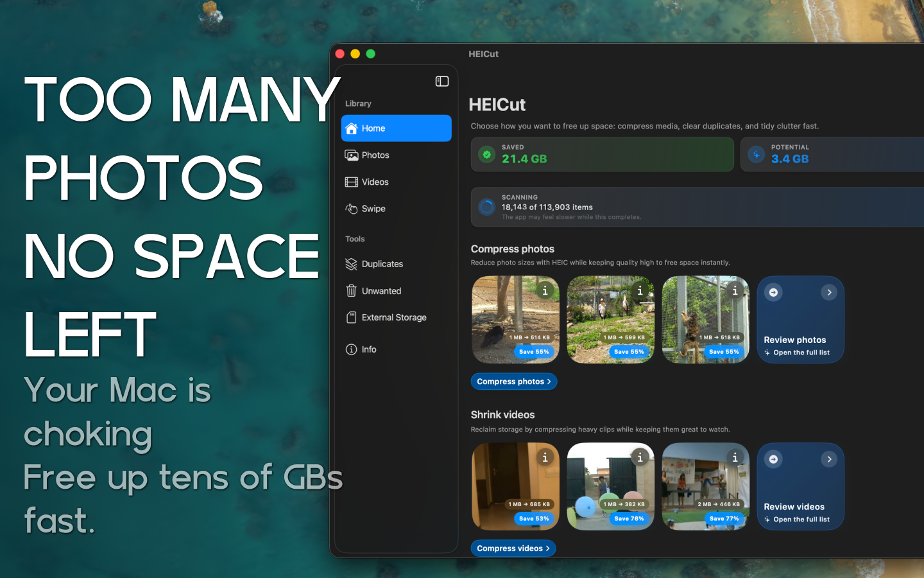
Task: Click the Save 55% badge on cat photo
Action: click(724, 352)
